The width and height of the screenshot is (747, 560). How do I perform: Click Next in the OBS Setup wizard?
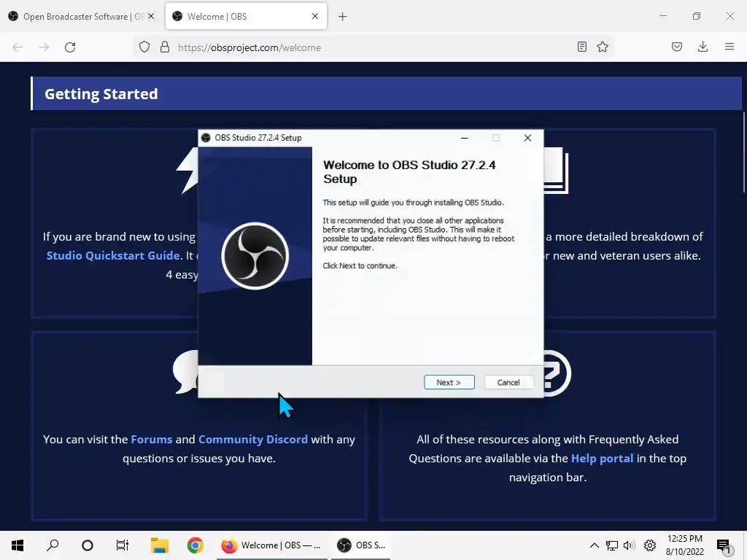point(449,382)
